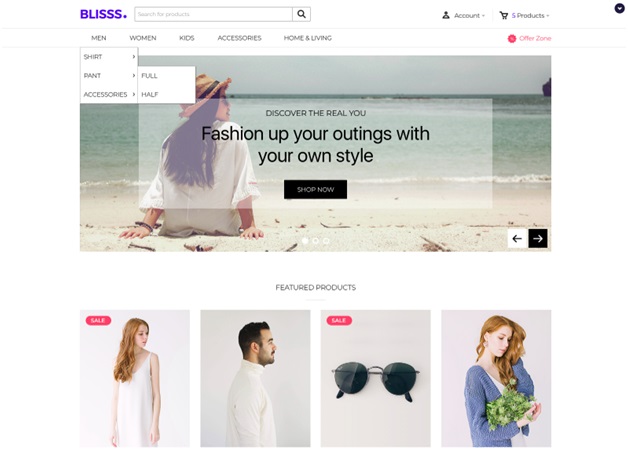The image size is (628, 451).
Task: Advance slider with the right arrow button
Action: [x=538, y=239]
